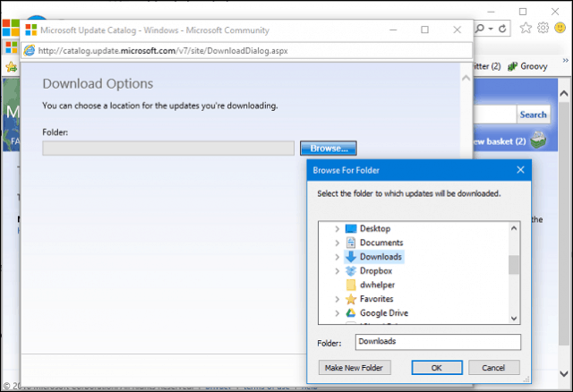This screenshot has height=392, width=573.
Task: Click the folder tree scroll down arrow
Action: click(514, 319)
